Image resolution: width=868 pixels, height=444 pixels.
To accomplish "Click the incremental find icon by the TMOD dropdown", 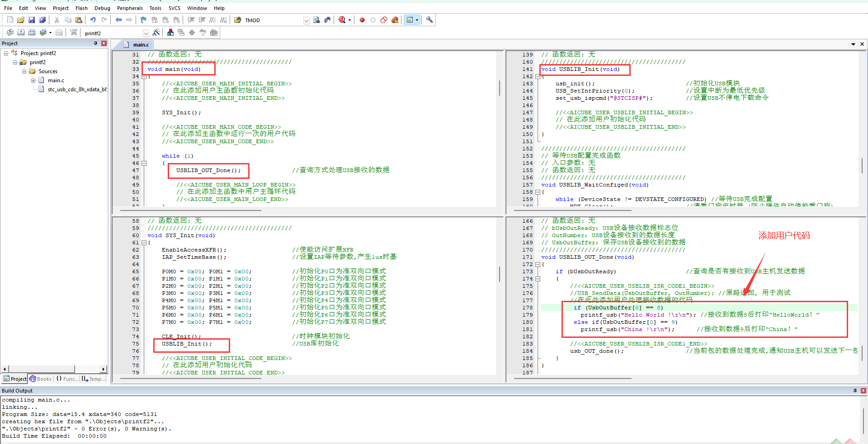I will (x=327, y=20).
